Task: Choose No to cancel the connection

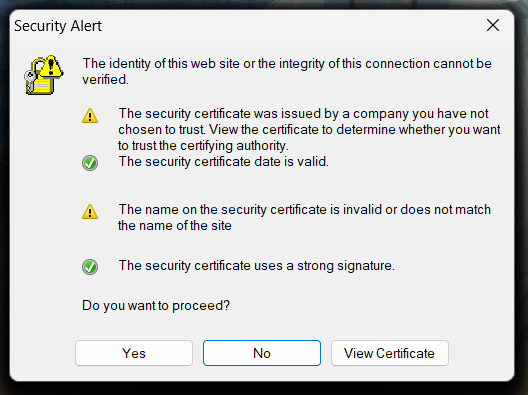Action: pyautogui.click(x=262, y=353)
